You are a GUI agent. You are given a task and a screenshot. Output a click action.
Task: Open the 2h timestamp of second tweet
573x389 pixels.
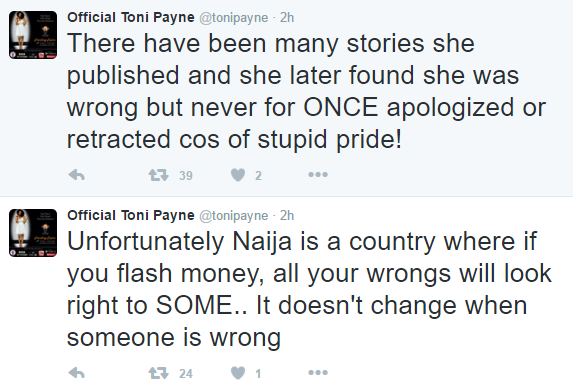pos(287,216)
